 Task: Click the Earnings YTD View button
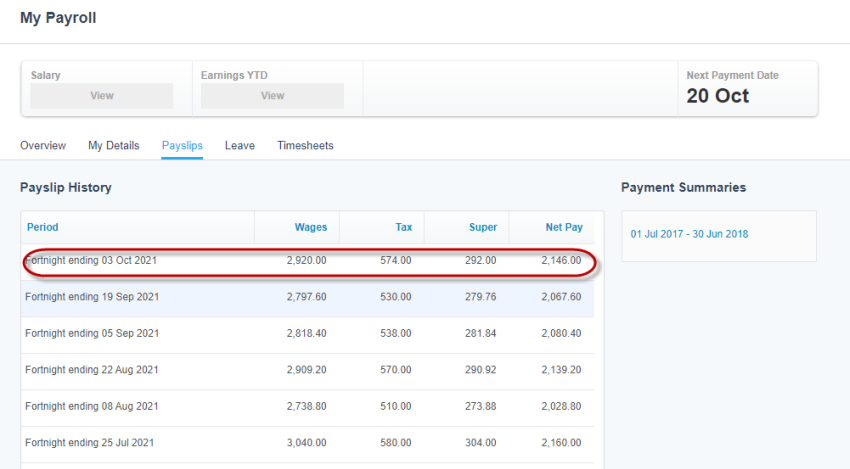tap(272, 95)
